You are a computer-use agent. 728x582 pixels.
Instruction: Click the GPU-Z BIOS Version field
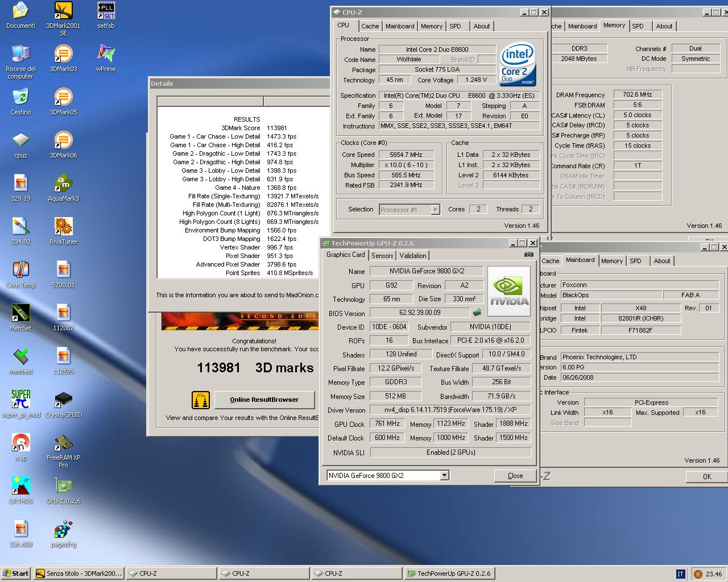(x=420, y=312)
